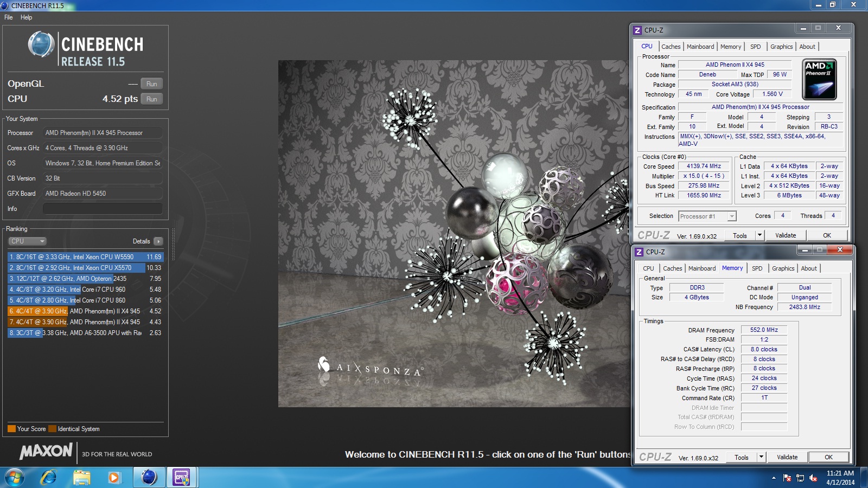This screenshot has height=488, width=868.
Task: Open the Processor #1 selection dropdown
Action: 707,216
